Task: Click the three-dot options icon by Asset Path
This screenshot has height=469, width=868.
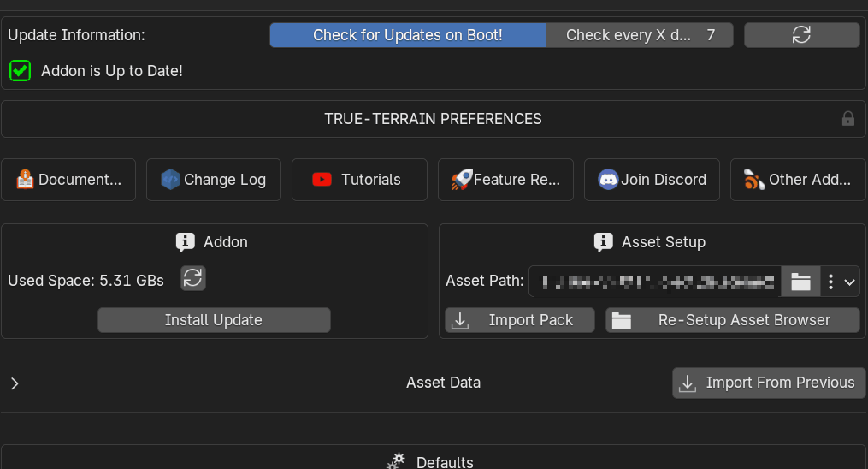Action: 830,281
